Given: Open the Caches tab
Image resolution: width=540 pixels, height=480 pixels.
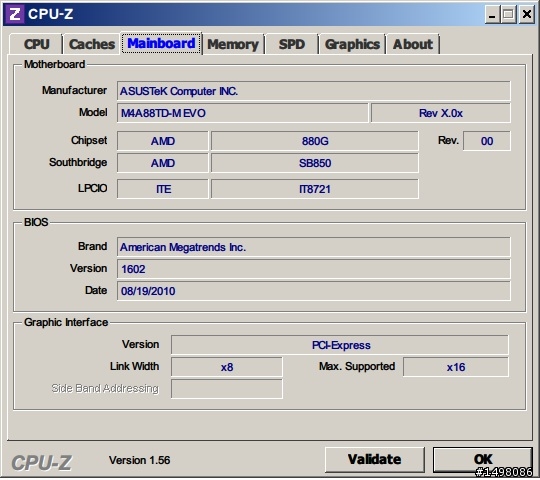Looking at the screenshot, I should tap(92, 44).
